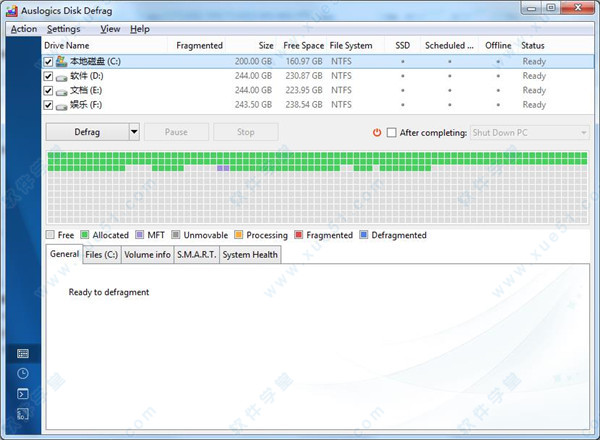This screenshot has height=440, width=600.
Task: Select the 本地磁盘 (C:) drive row name
Action: tap(95, 61)
